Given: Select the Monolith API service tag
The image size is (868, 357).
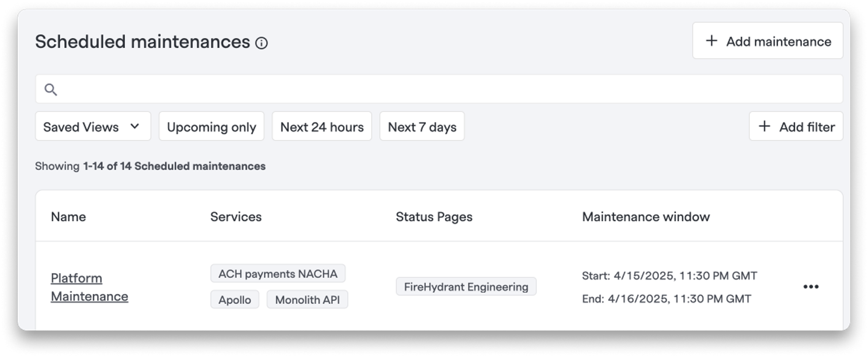Looking at the screenshot, I should 307,300.
